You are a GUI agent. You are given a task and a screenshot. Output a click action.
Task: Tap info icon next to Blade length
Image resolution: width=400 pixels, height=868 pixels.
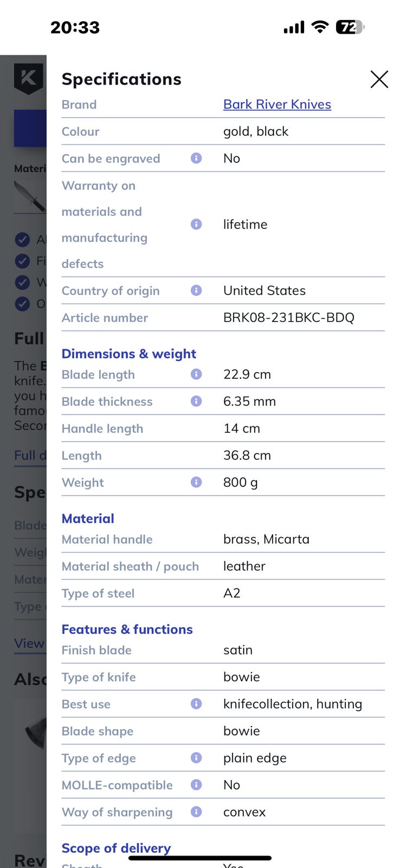pyautogui.click(x=196, y=374)
